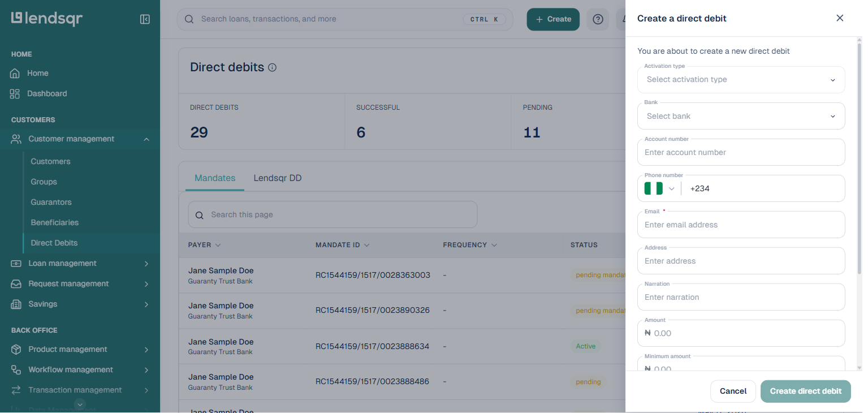Click the info icon beside Direct debits
The height and width of the screenshot is (413, 868).
point(273,68)
